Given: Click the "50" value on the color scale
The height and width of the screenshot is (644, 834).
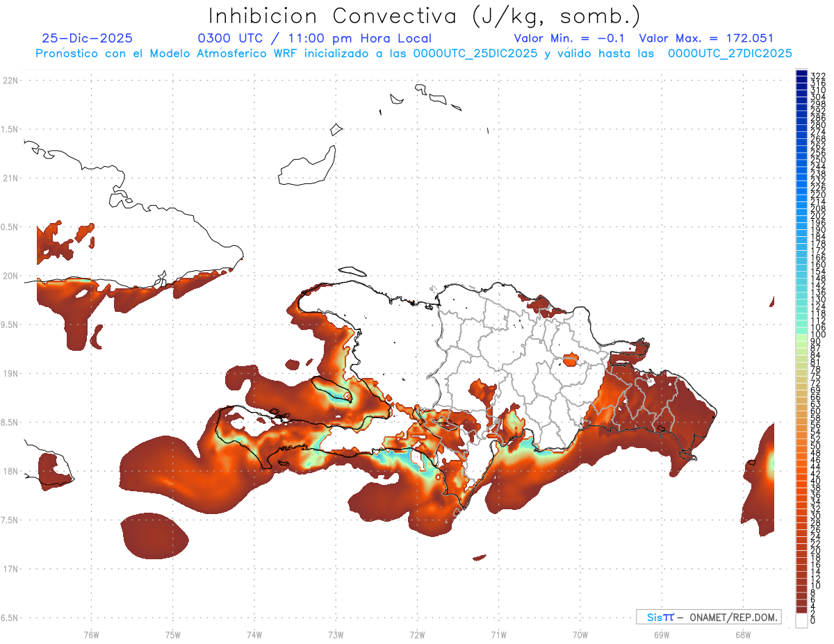Looking at the screenshot, I should click(x=815, y=446).
